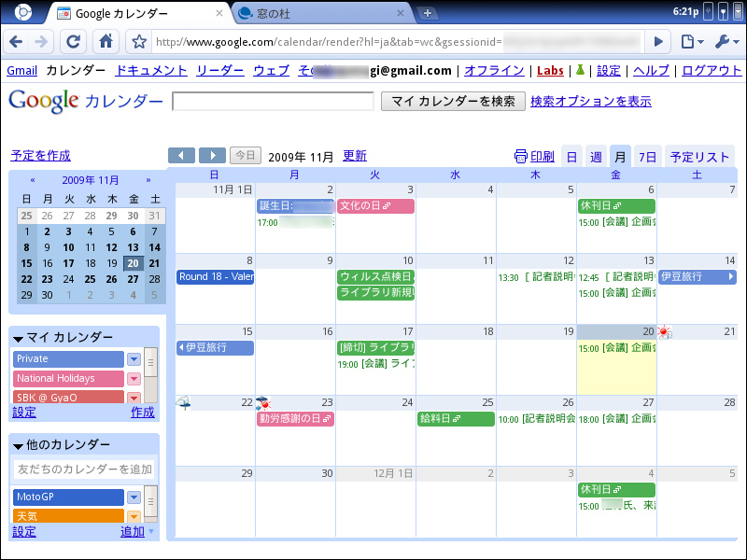The height and width of the screenshot is (560, 747).
Task: Toggle the SBK @ GyaO calendar off
Action: coord(65,398)
